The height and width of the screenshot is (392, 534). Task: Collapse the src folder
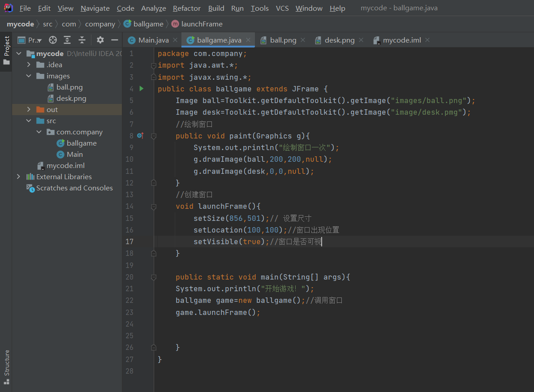point(29,121)
